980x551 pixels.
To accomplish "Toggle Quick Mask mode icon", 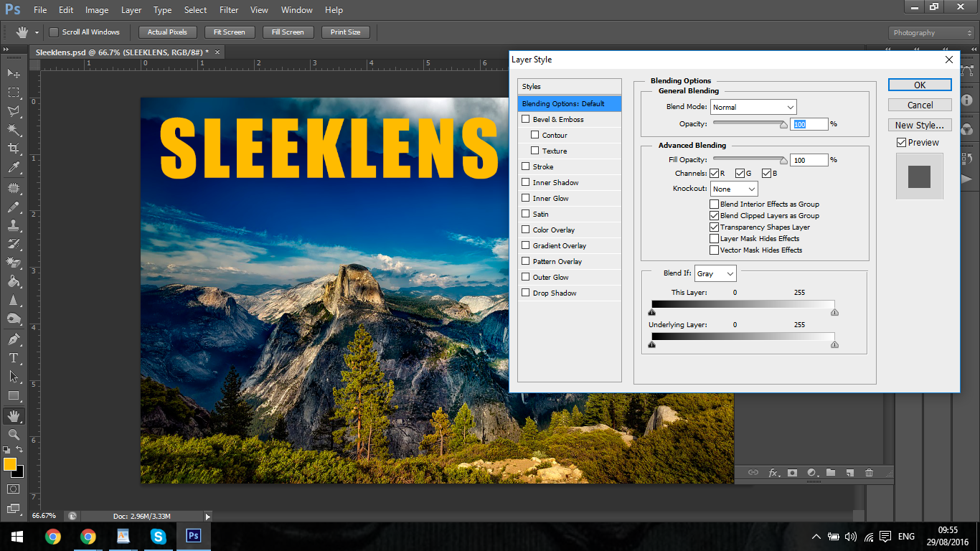I will click(x=14, y=489).
